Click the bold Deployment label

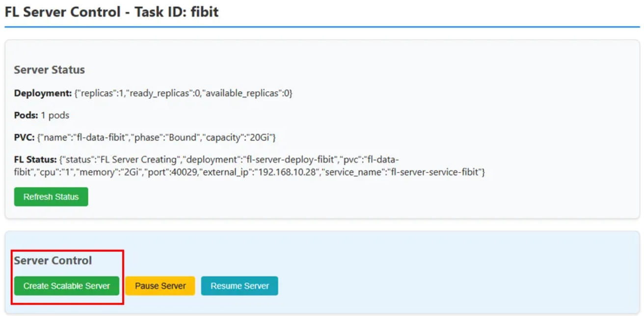(x=43, y=93)
